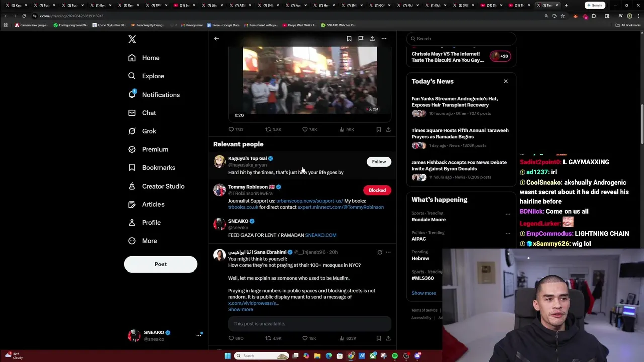Viewport: 644px width, 362px height.
Task: Open a new Chrome tab
Action: 566,5
